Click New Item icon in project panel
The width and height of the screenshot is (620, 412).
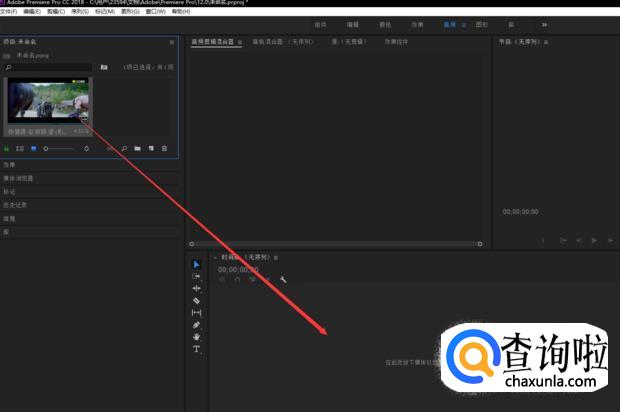tap(151, 149)
